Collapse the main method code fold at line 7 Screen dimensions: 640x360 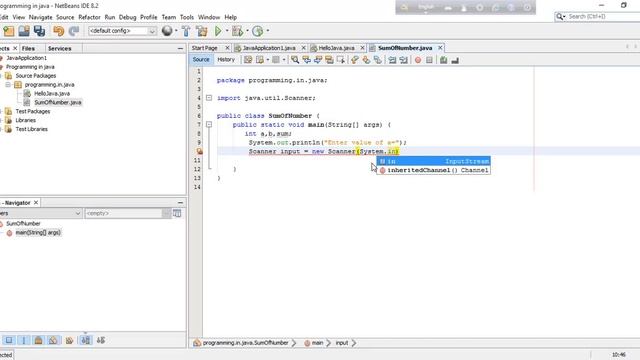[209, 124]
